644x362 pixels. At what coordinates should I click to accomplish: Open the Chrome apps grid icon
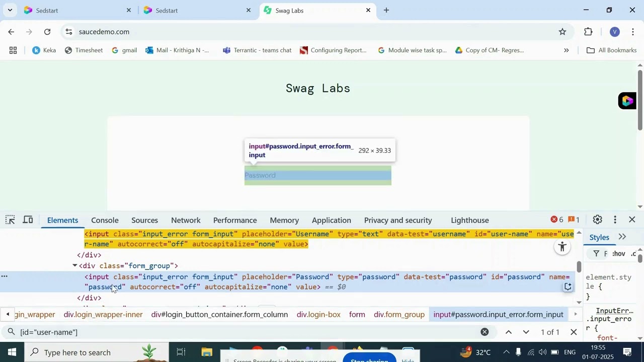(13, 50)
